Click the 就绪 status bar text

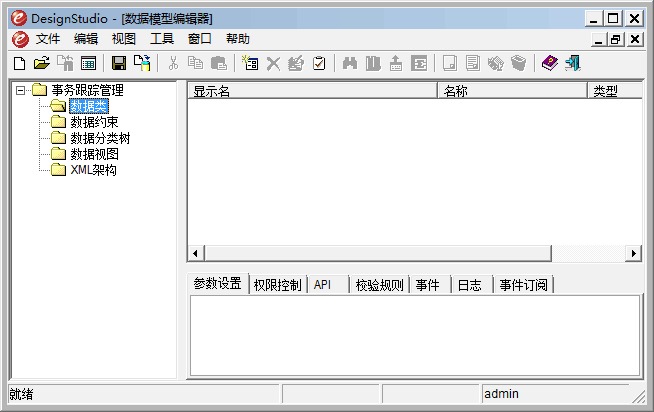point(21,394)
